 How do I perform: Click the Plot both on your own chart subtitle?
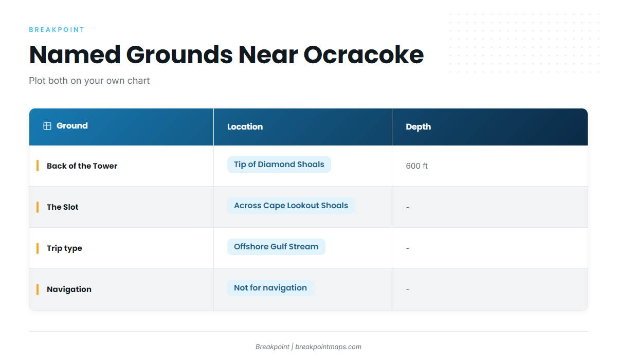[x=89, y=81]
